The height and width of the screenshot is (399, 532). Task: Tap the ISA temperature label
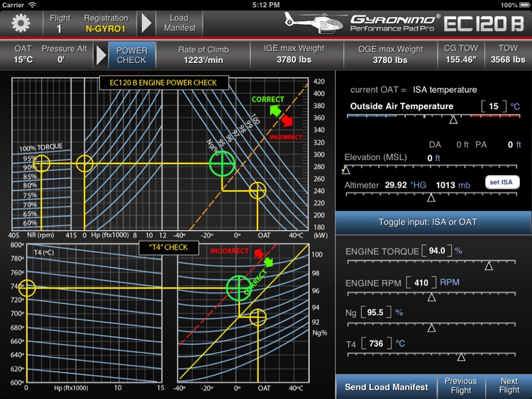click(x=445, y=90)
